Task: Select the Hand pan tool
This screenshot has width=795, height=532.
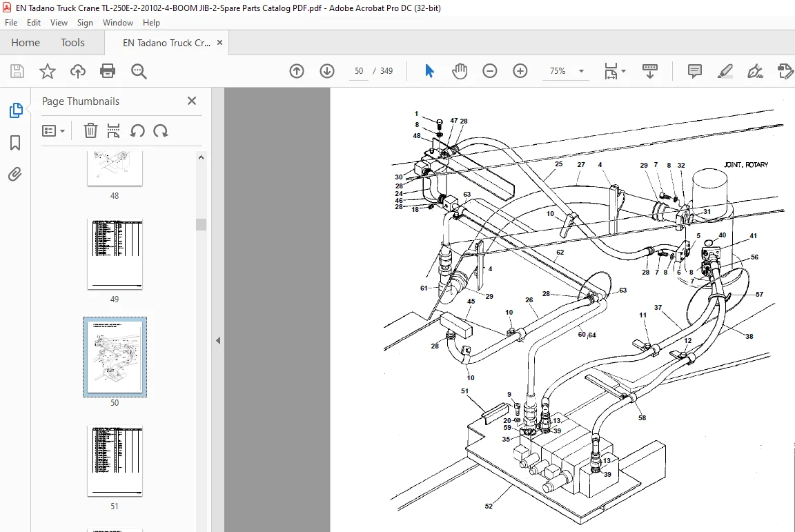Action: 460,71
